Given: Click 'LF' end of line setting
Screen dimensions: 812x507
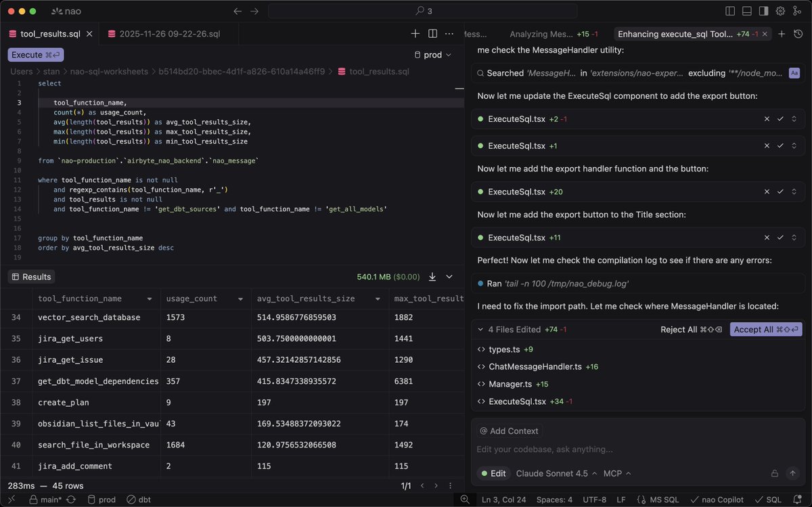Looking at the screenshot, I should coord(621,500).
